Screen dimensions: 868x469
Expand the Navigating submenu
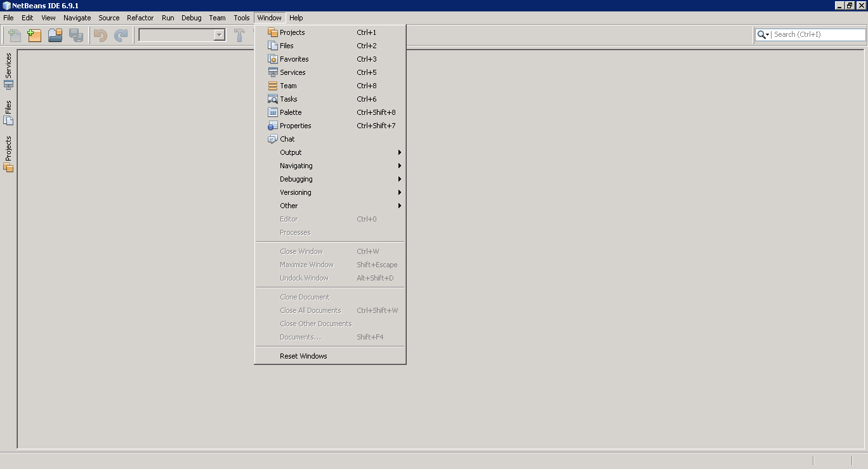tap(330, 166)
